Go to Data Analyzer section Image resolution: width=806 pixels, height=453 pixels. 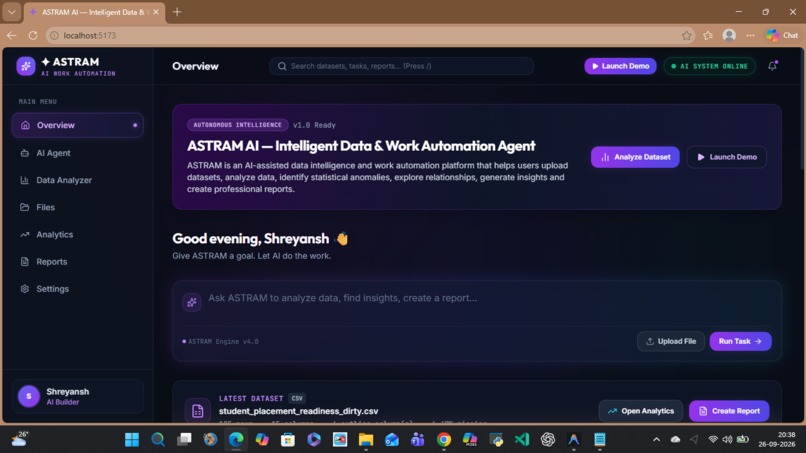click(78, 180)
